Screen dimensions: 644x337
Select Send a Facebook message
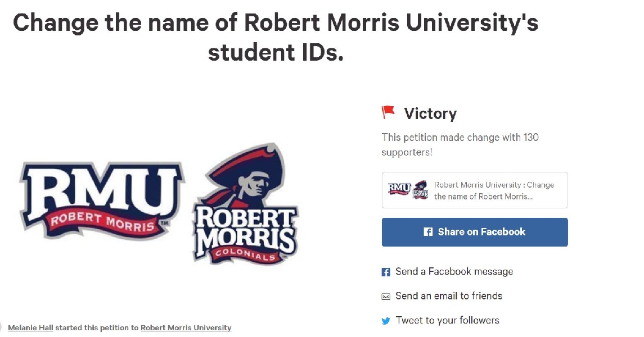click(x=454, y=272)
